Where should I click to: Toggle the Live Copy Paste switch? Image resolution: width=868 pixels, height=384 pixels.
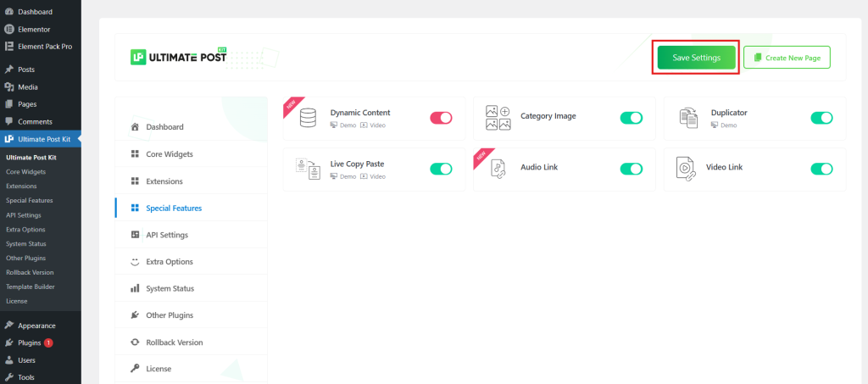[441, 169]
